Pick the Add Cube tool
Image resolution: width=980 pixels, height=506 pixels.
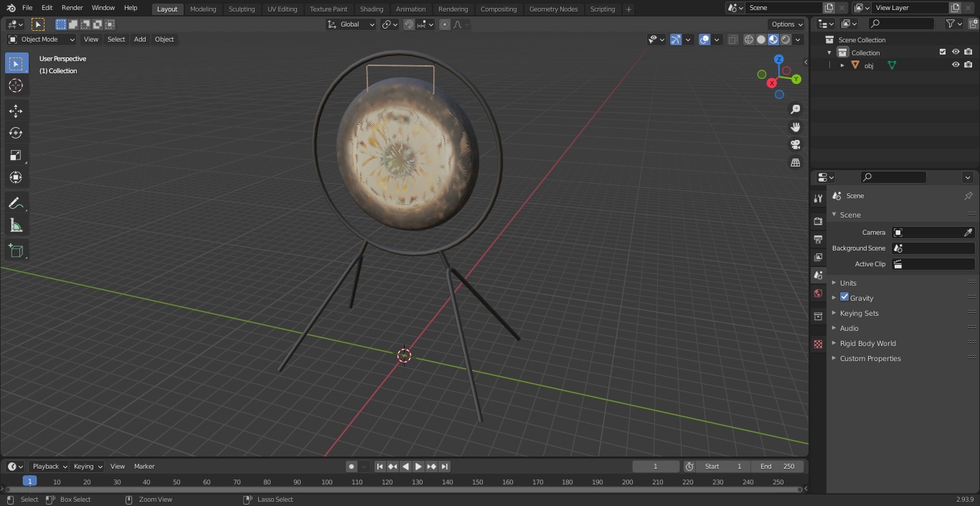click(x=16, y=250)
